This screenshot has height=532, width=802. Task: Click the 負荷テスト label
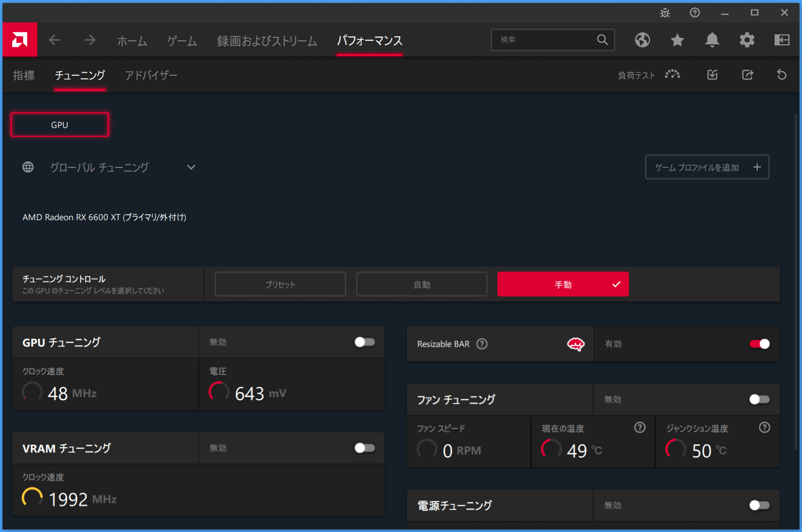pos(636,75)
